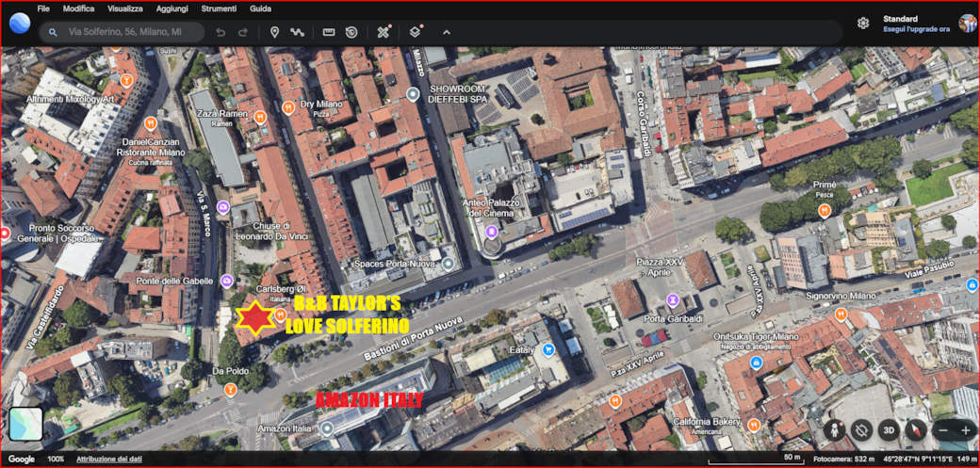
Task: Select the Onitsuka Tiger shop pin
Action: coord(756,362)
